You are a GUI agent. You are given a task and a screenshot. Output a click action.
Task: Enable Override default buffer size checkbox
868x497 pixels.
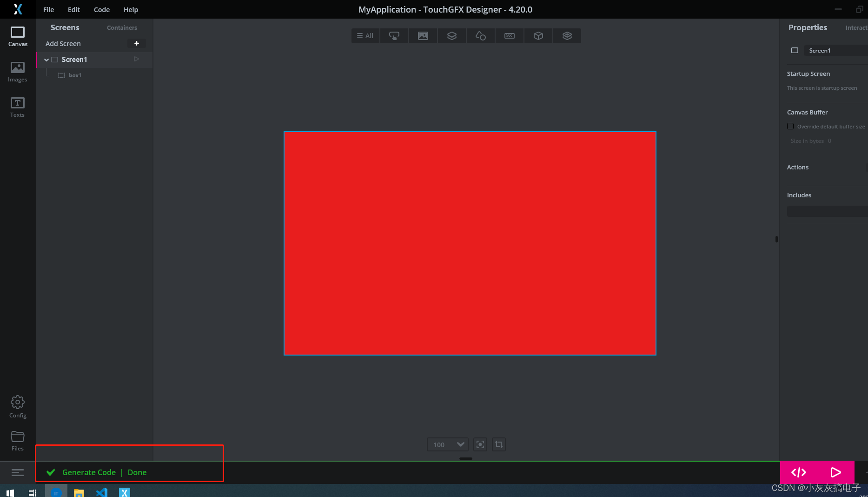coord(790,126)
